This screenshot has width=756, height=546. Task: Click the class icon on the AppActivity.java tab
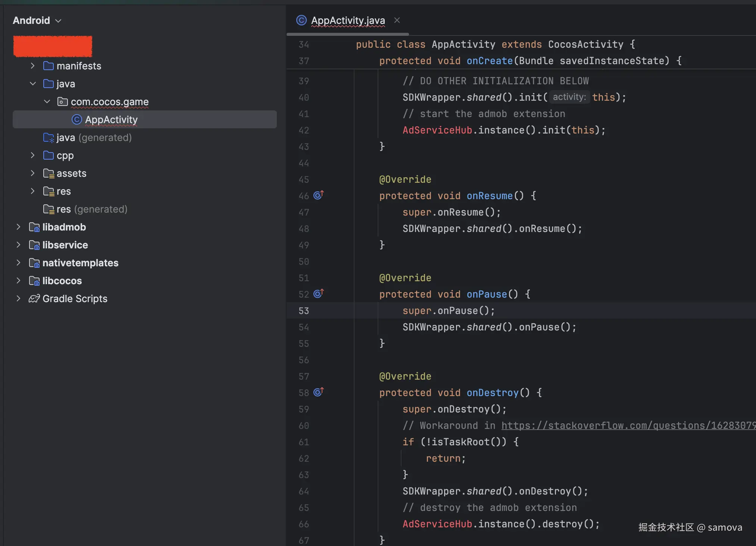(301, 20)
